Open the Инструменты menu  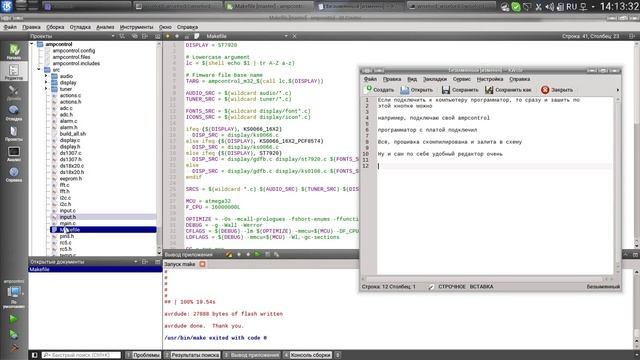(136, 27)
